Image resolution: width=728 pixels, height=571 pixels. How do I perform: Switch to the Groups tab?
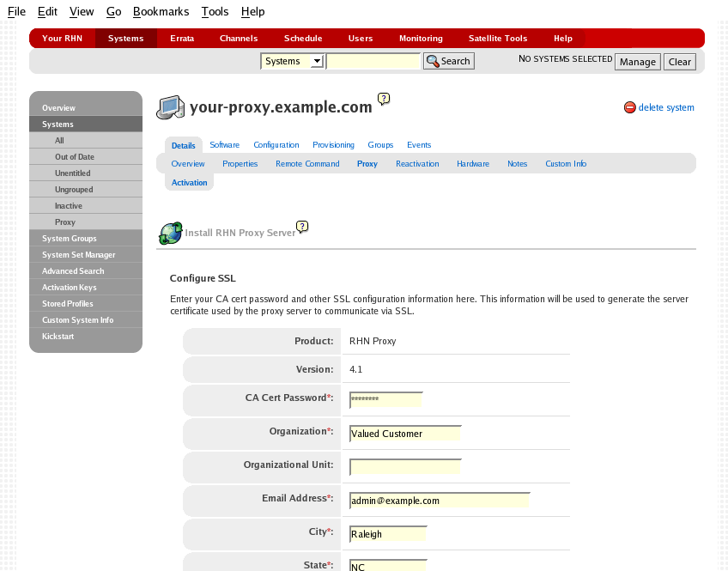(380, 145)
